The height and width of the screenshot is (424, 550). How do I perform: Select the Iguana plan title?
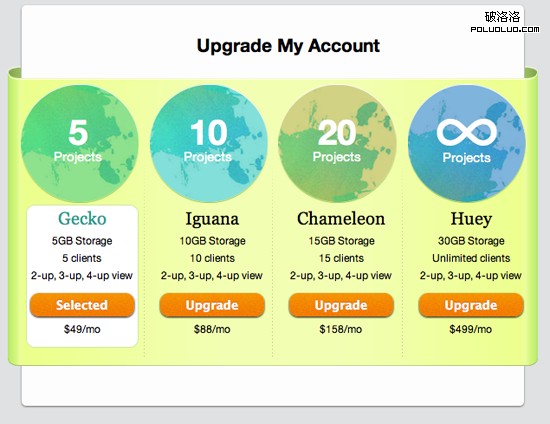pos(212,219)
